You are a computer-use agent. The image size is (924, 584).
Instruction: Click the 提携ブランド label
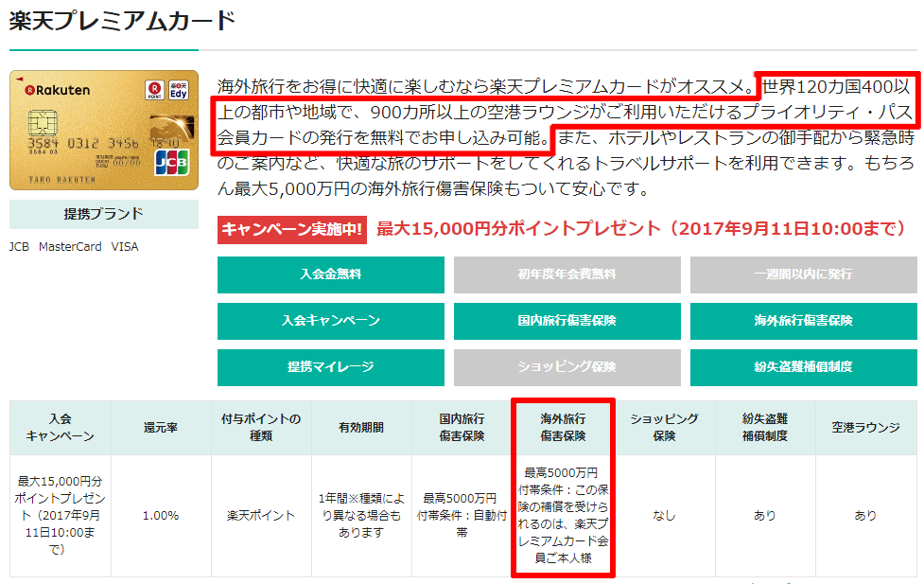point(104,214)
